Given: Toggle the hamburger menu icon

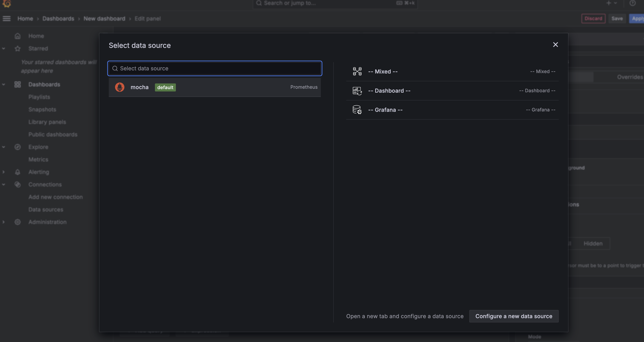Looking at the screenshot, I should (x=7, y=19).
